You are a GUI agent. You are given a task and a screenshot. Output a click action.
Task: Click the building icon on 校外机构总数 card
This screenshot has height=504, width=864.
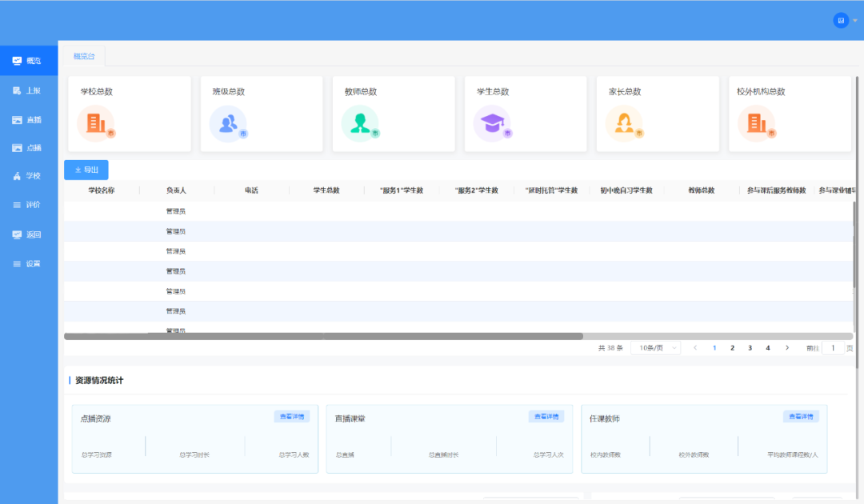[x=756, y=125]
